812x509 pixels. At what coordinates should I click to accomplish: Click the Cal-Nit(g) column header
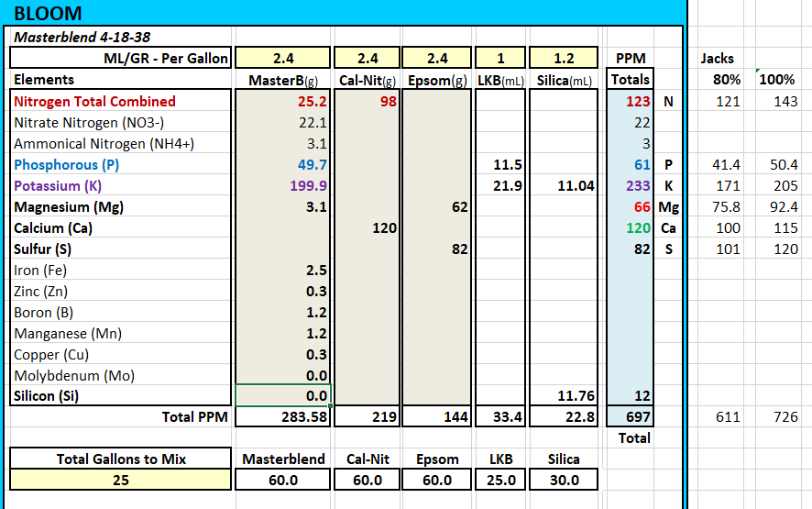pyautogui.click(x=368, y=81)
